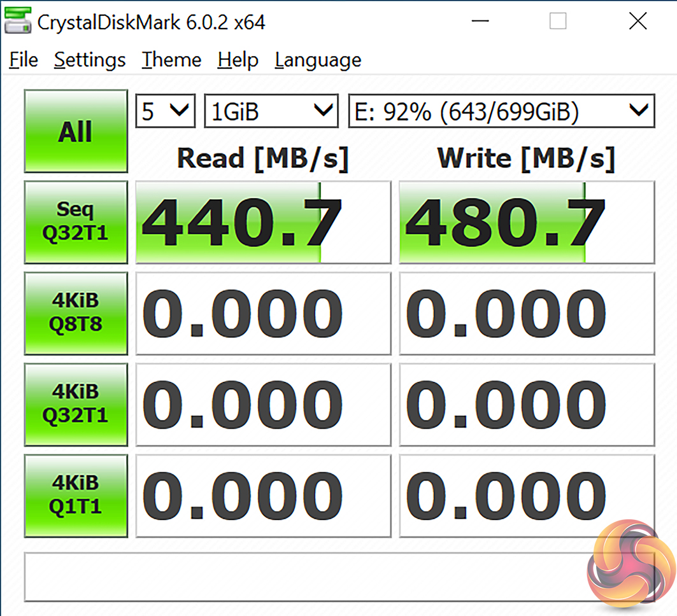Click the Seq write result 480.7
This screenshot has height=616, width=677.
pos(527,222)
